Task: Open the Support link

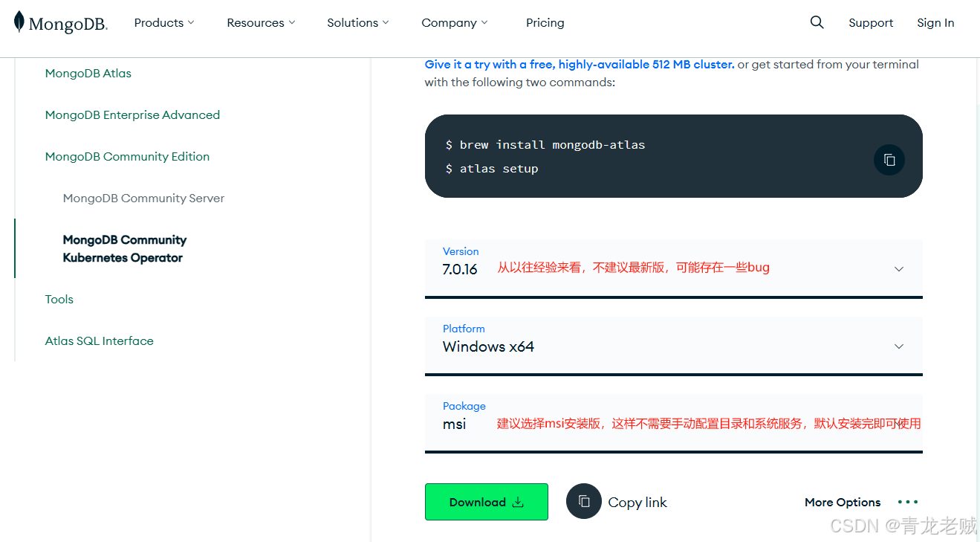Action: [x=871, y=22]
